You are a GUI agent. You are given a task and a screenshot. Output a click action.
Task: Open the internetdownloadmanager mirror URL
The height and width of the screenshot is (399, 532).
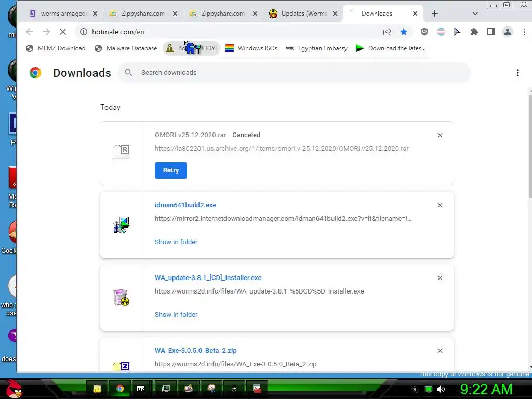(x=283, y=219)
